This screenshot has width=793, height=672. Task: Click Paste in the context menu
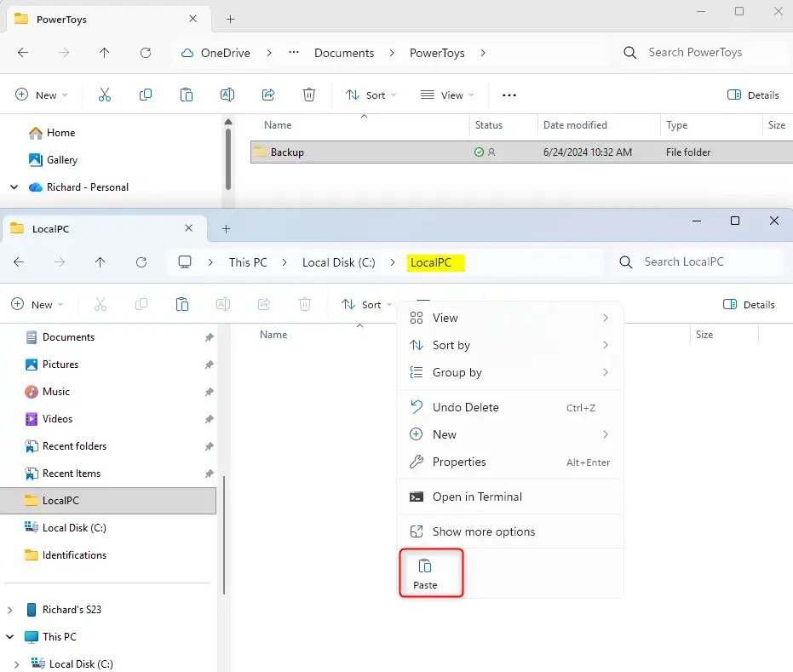point(425,574)
